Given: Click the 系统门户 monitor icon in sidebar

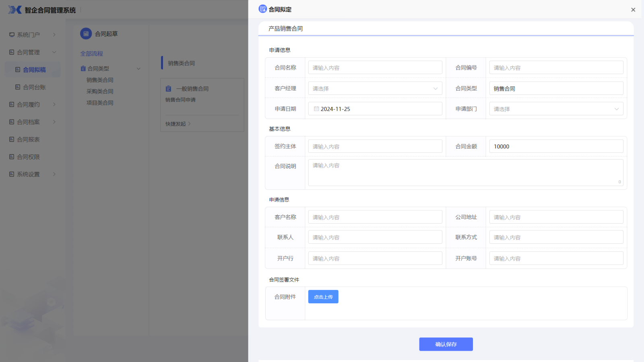Looking at the screenshot, I should point(12,35).
